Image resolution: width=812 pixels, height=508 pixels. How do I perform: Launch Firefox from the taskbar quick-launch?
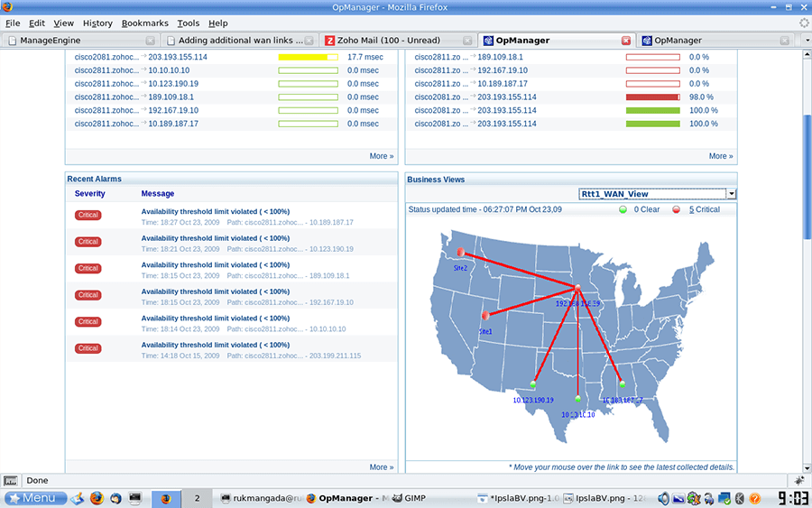click(97, 498)
